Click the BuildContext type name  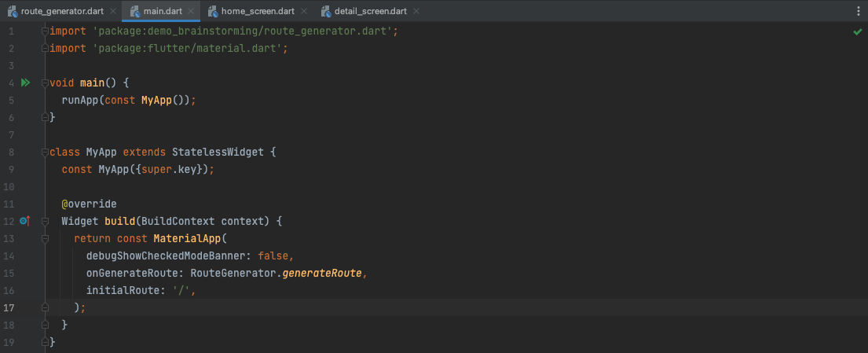click(178, 221)
